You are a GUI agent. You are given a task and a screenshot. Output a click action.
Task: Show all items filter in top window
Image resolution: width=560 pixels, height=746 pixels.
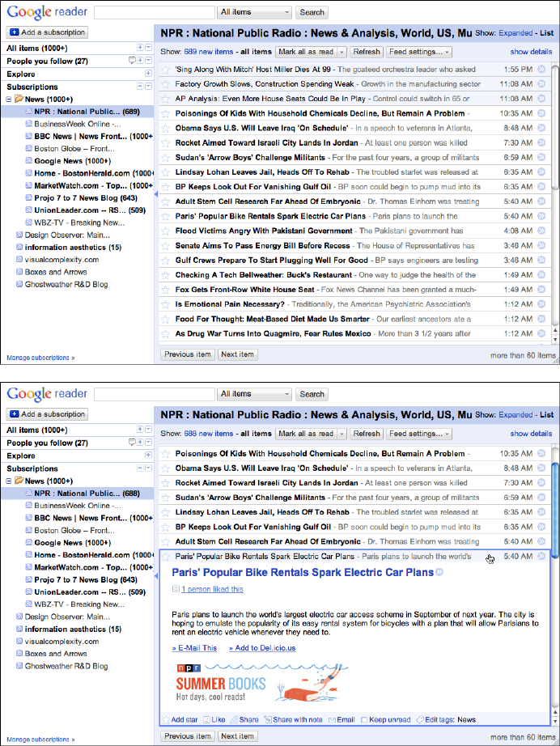click(x=256, y=52)
